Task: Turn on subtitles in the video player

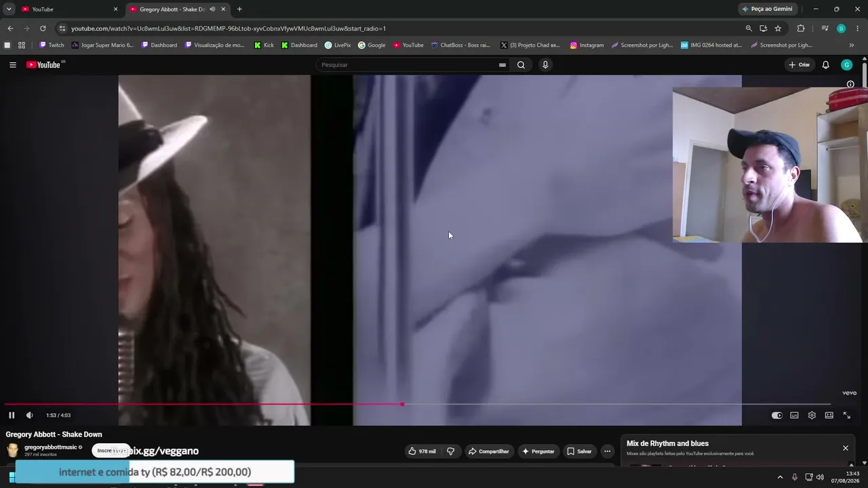Action: [794, 415]
